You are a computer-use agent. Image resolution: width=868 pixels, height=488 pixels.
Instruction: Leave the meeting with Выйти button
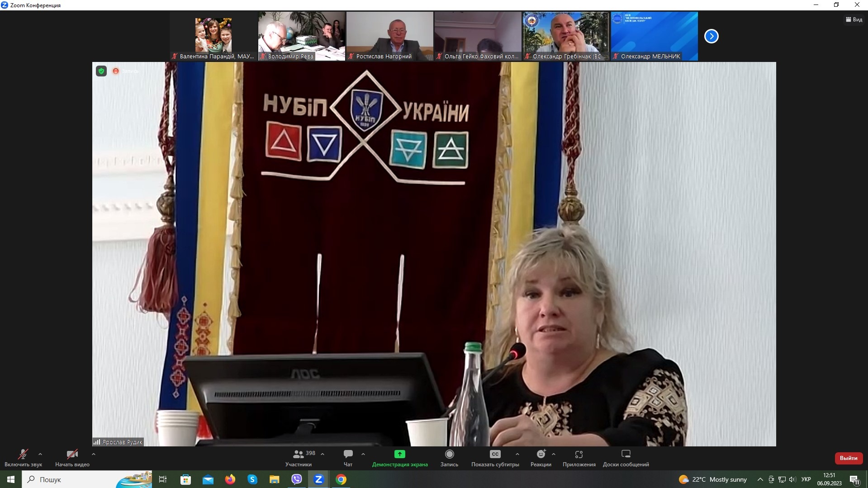[849, 458]
